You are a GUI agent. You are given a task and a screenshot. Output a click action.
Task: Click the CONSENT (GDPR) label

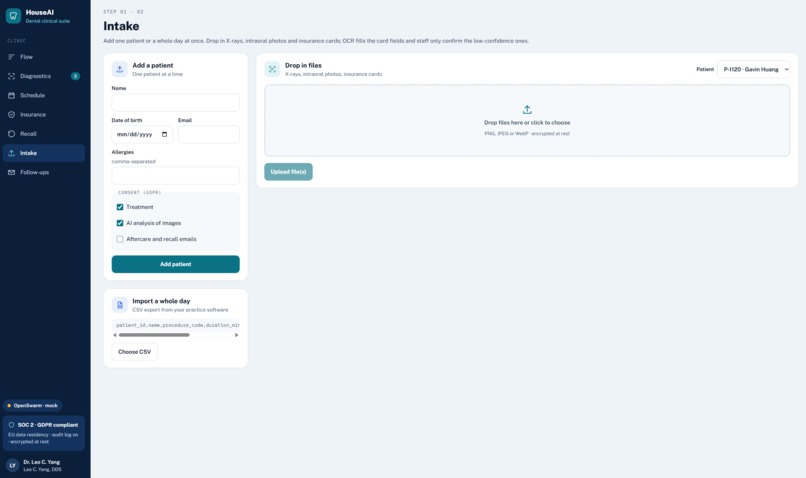(x=139, y=193)
